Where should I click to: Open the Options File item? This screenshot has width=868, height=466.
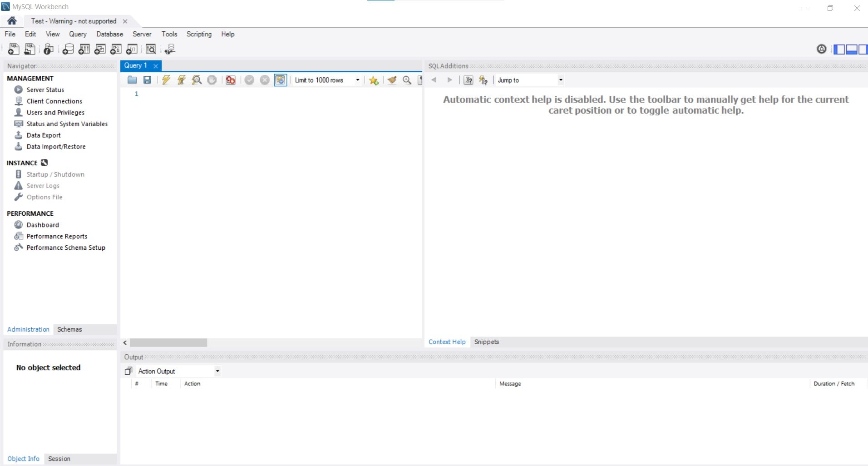[x=44, y=197]
